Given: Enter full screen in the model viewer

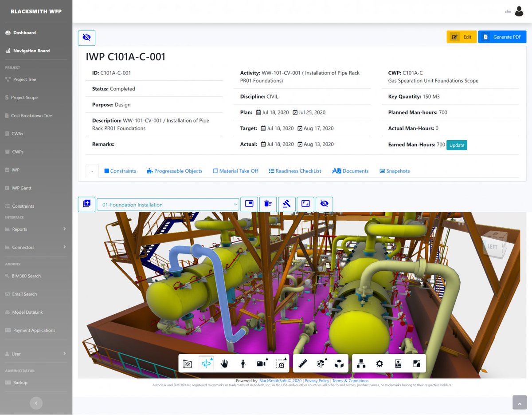Looking at the screenshot, I should point(416,363).
